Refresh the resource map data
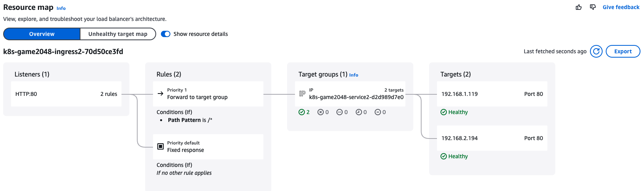This screenshot has height=191, width=644. point(596,51)
